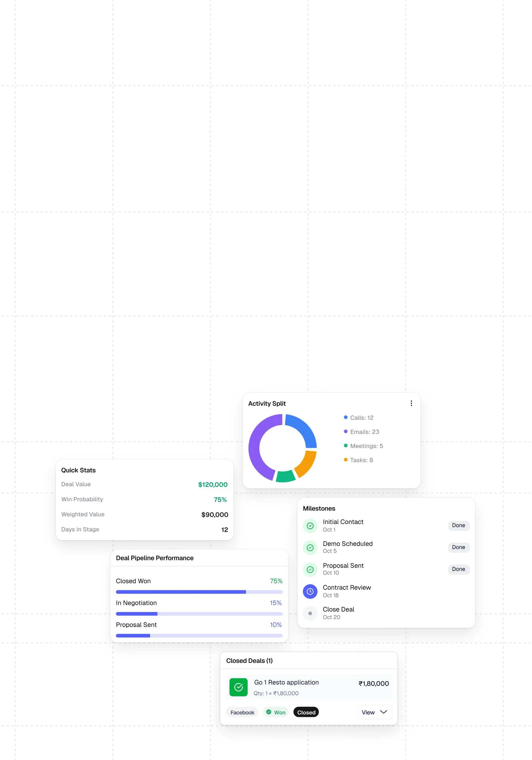Screen dimensions: 532x760
Task: Click the green closed deal checkmark icon
Action: [238, 687]
